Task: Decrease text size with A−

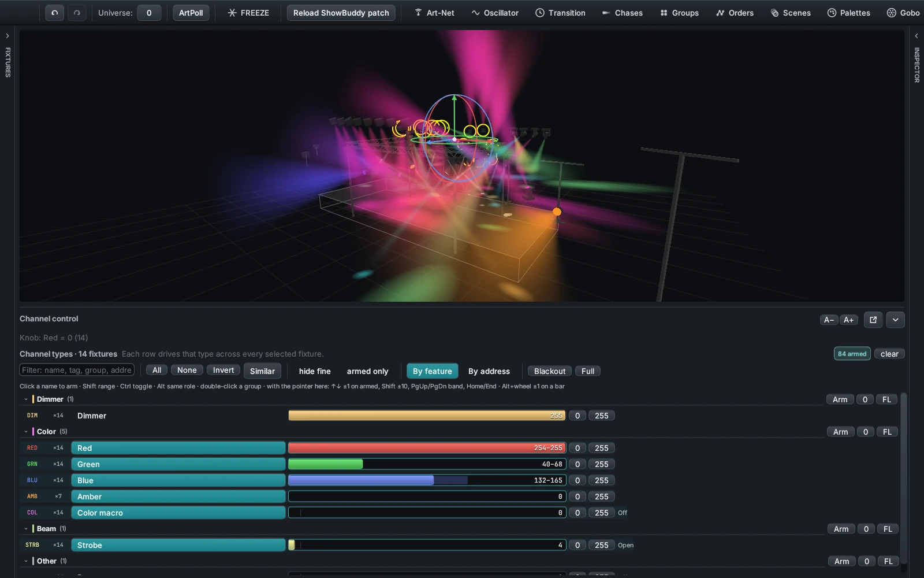Action: tap(829, 320)
